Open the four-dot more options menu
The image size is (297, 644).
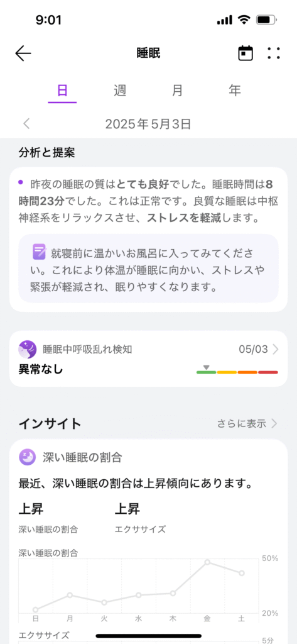(274, 53)
